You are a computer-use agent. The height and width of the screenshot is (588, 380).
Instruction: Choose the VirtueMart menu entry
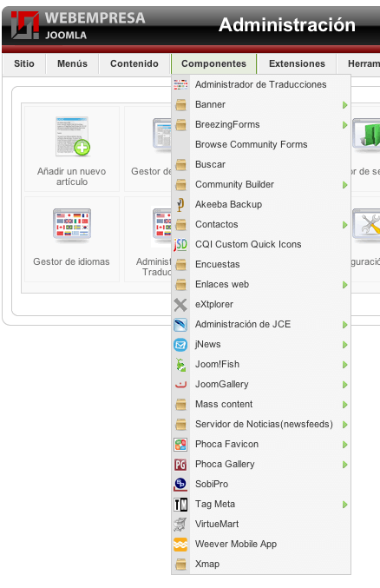tap(261, 525)
